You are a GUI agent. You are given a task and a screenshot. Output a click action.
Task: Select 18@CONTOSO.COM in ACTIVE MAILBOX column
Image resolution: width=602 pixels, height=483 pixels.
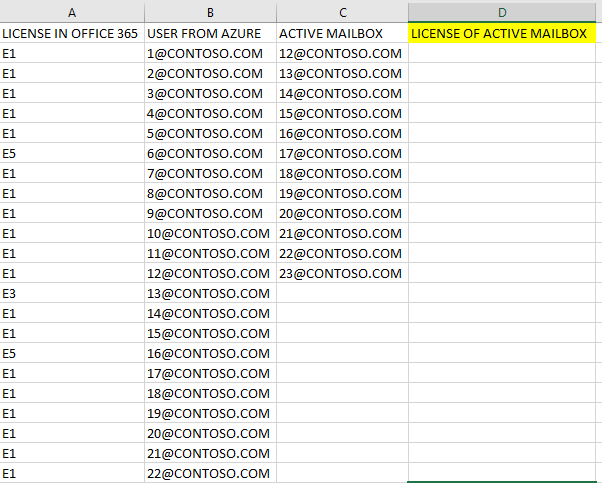point(342,173)
